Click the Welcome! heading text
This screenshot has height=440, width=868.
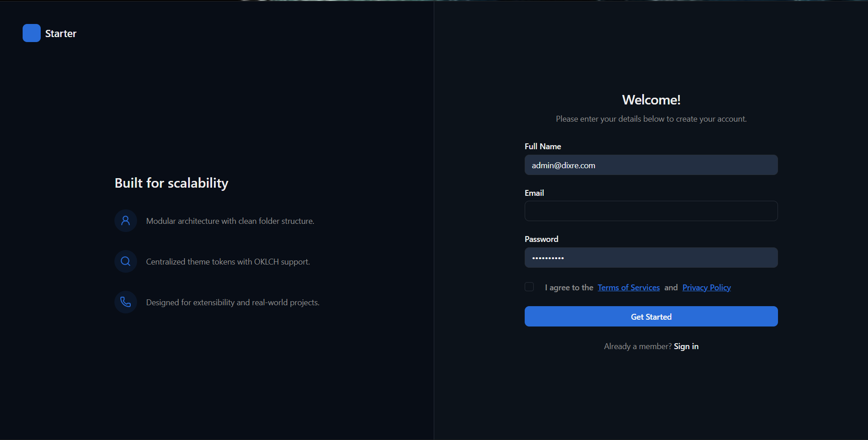(x=650, y=99)
